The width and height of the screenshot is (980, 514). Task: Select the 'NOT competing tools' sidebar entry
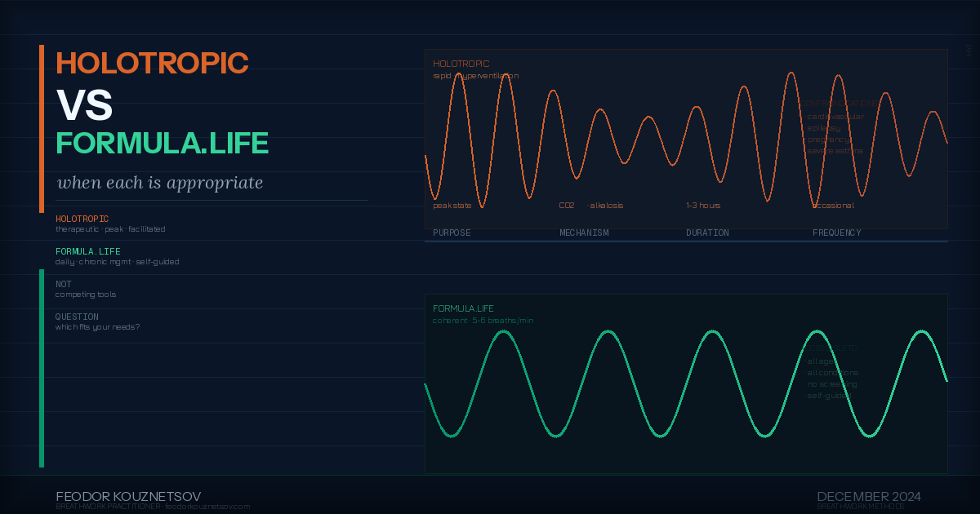[86, 289]
